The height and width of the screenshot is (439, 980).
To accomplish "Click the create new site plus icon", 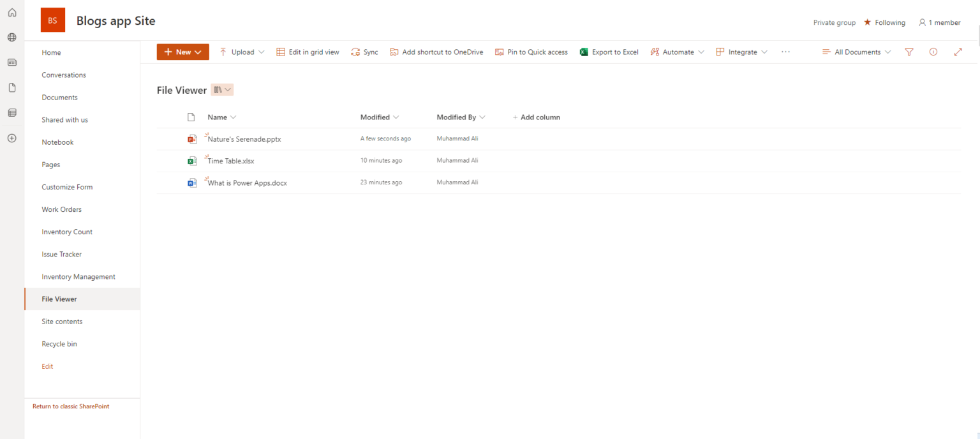I will 11,138.
